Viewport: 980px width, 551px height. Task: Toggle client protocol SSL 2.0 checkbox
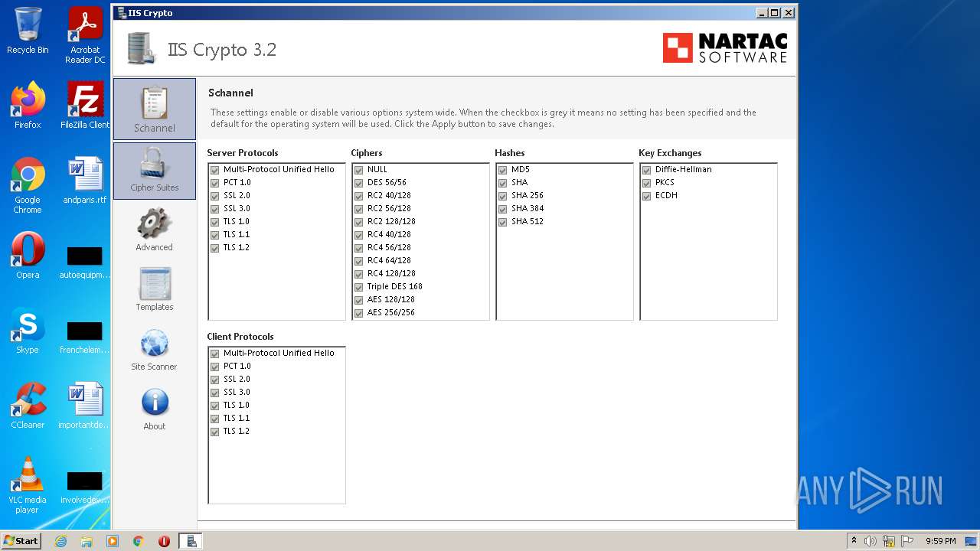tap(214, 380)
